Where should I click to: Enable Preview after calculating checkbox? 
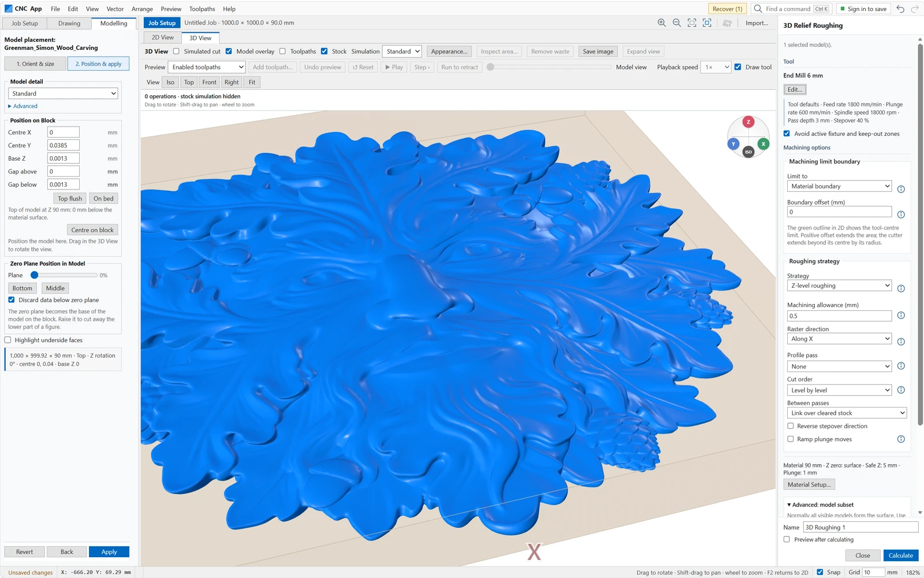pyautogui.click(x=787, y=539)
